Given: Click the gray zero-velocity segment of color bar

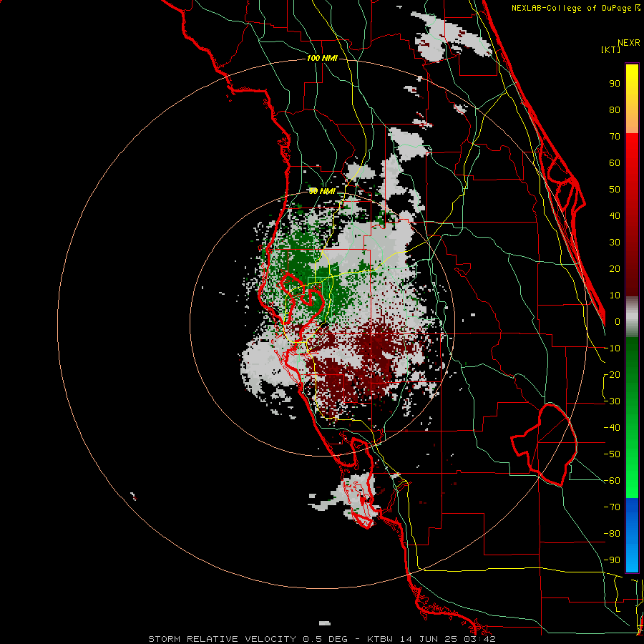Looking at the screenshot, I should click(632, 317).
